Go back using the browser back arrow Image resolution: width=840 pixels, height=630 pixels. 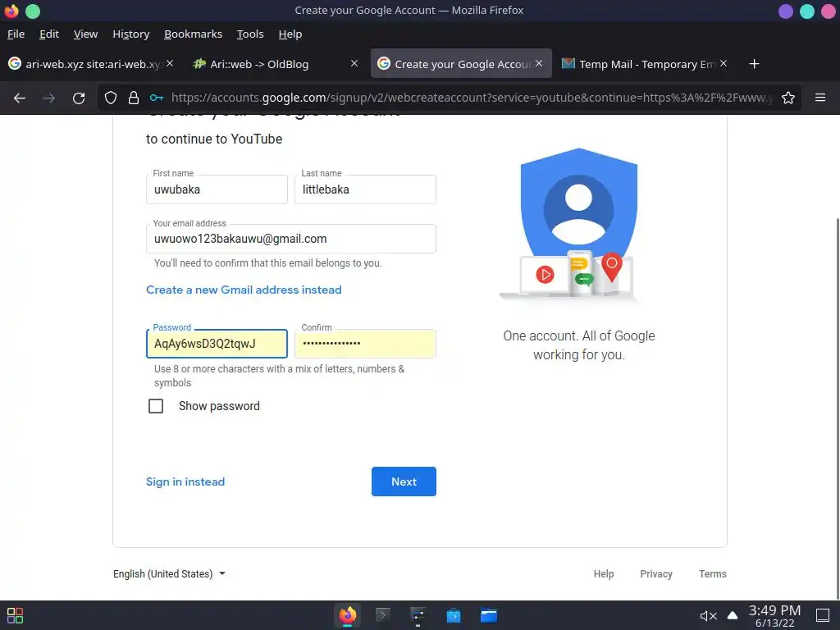click(x=20, y=98)
